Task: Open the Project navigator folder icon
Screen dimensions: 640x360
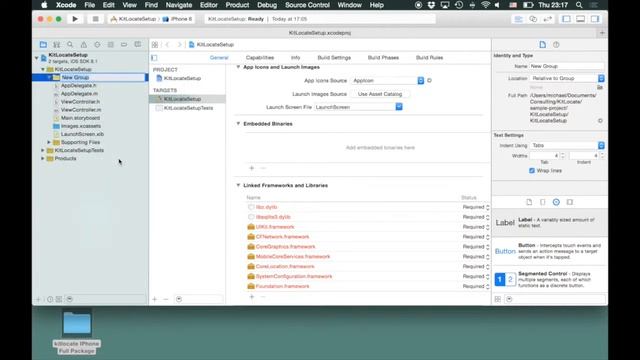Action: 43,44
